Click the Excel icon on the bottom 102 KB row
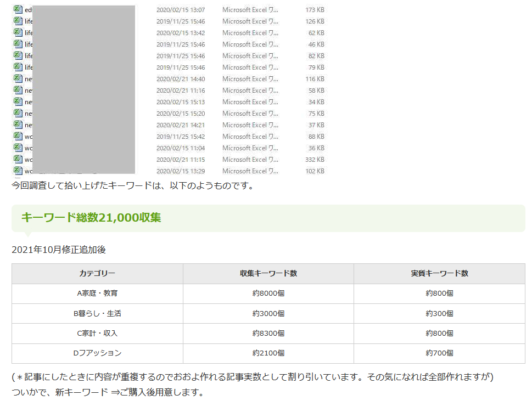The height and width of the screenshot is (412, 532). [16, 171]
